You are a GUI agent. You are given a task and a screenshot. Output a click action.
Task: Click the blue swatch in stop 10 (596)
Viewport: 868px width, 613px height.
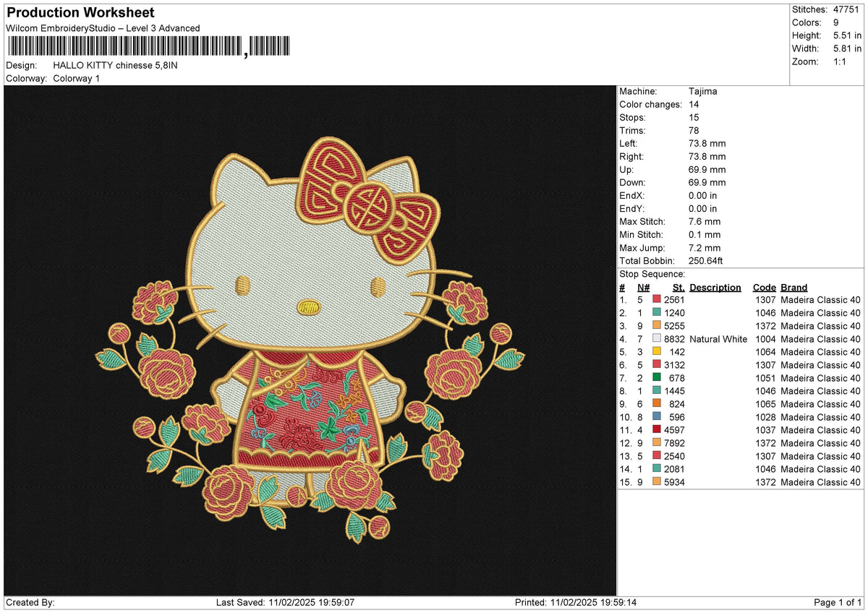pyautogui.click(x=657, y=417)
